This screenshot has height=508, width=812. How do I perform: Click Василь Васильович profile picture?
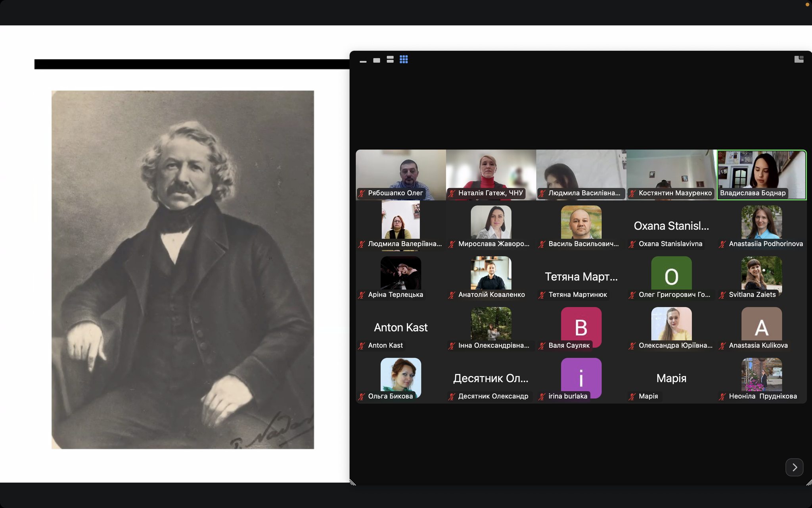(581, 222)
